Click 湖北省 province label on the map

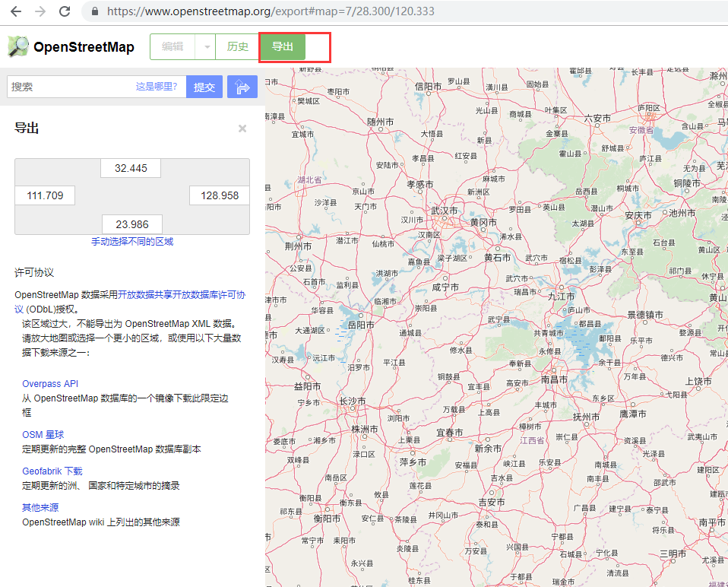point(309,179)
